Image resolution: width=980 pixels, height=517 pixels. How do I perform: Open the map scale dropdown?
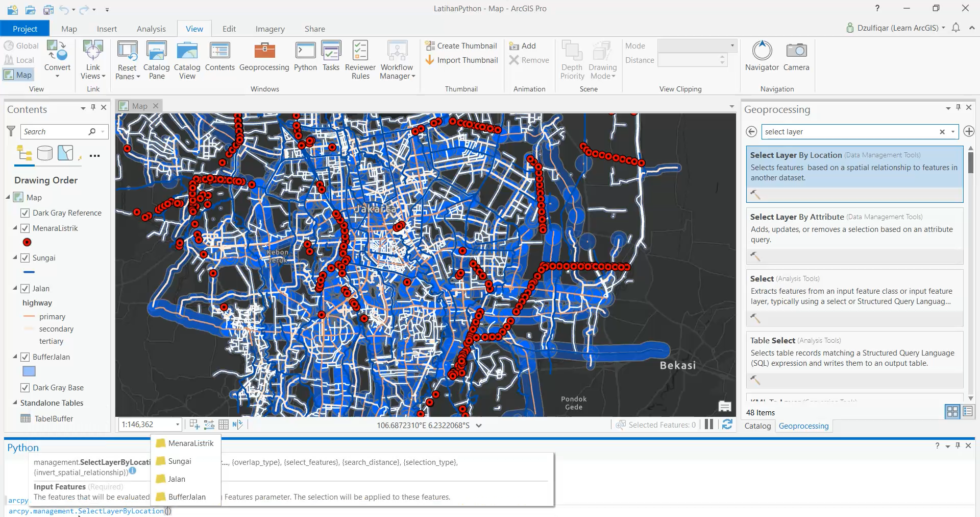[178, 425]
